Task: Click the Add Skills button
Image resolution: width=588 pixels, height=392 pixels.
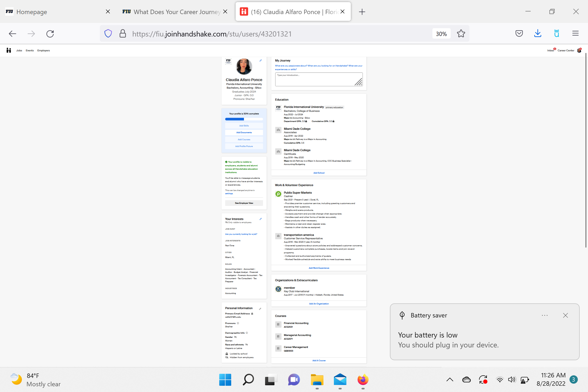Action: click(x=244, y=126)
